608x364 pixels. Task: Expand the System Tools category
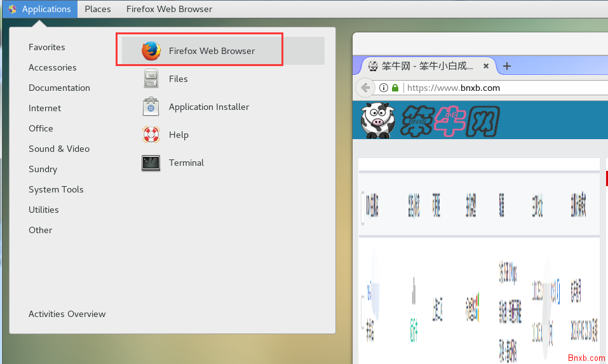point(56,189)
